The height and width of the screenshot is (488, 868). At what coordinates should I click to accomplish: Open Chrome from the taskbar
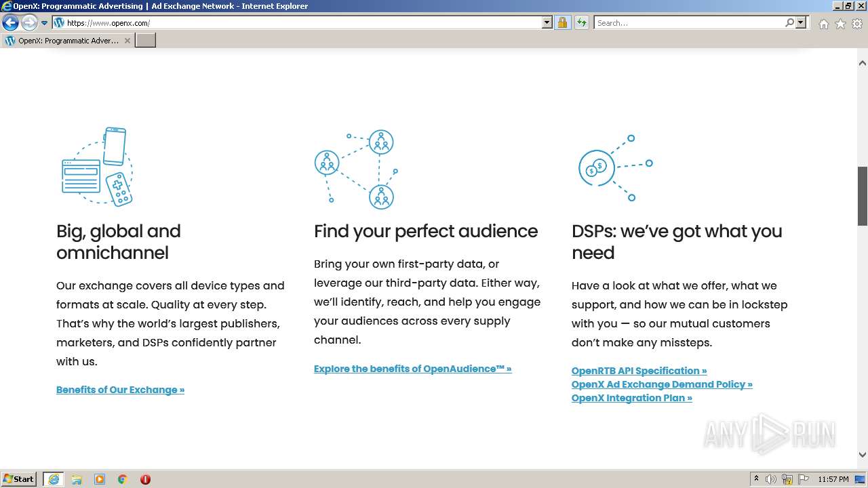pos(123,479)
